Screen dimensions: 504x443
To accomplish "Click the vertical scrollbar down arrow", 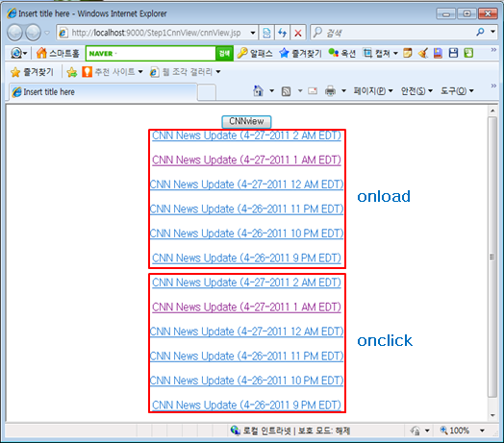I will 492,415.
